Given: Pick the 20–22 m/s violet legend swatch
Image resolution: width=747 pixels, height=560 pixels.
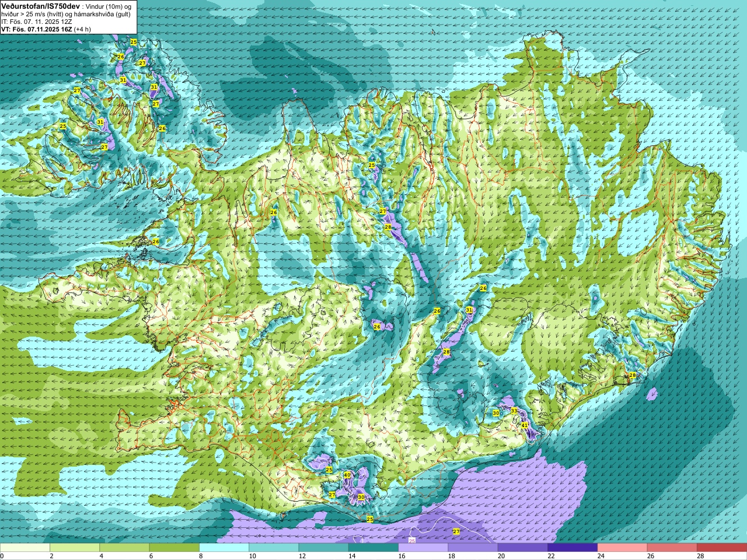Looking at the screenshot, I should point(523,548).
